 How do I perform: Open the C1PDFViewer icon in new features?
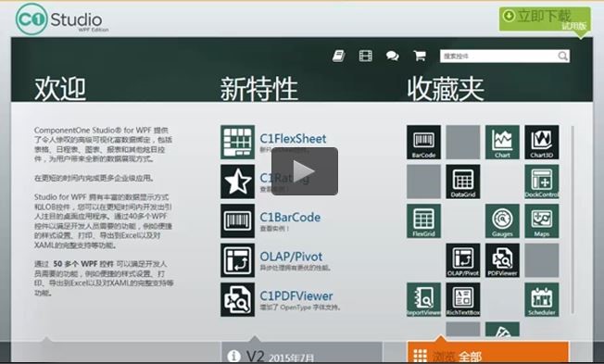[238, 300]
